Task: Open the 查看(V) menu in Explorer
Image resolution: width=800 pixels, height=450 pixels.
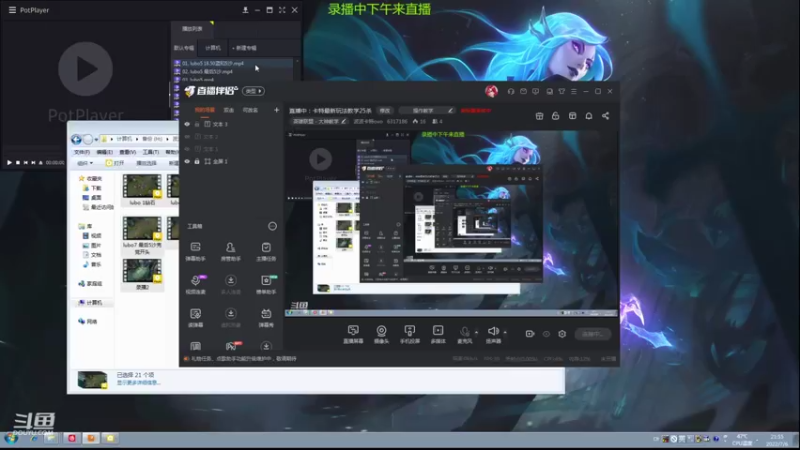Action: (128, 152)
